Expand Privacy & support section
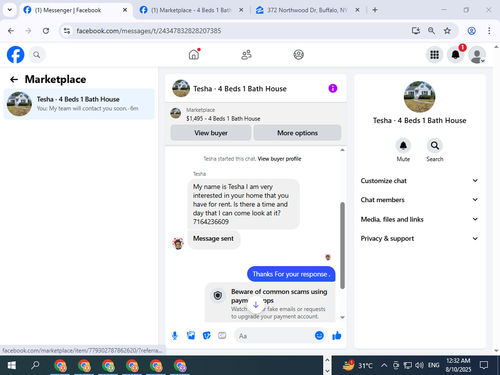 [x=419, y=238]
